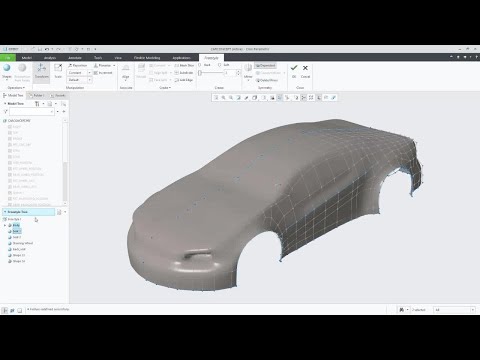
Task: Click the last graphics toolbar icon
Action: pos(333,98)
